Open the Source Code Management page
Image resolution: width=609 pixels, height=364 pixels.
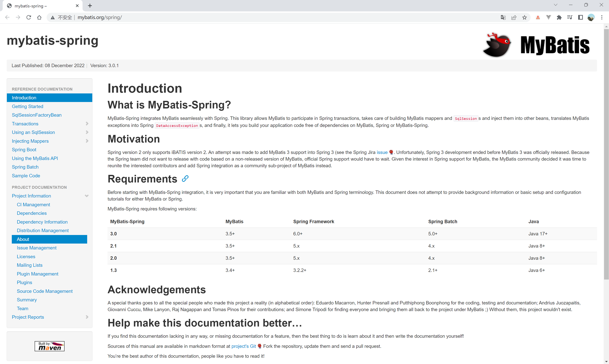45,291
